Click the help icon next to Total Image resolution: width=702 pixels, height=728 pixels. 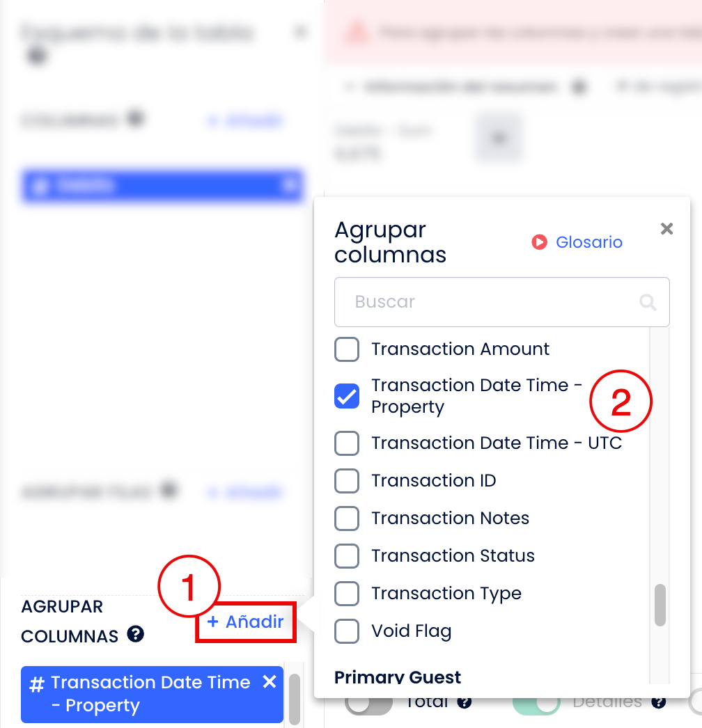point(464,702)
